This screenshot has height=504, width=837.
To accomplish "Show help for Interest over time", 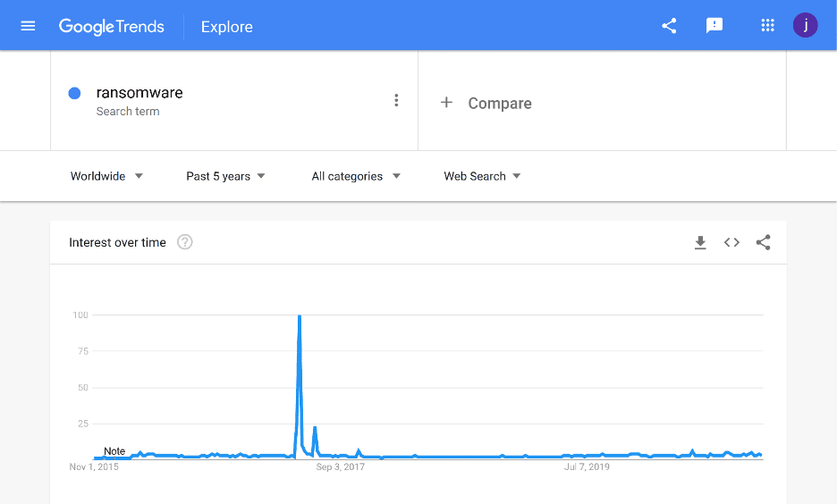I will tap(185, 242).
